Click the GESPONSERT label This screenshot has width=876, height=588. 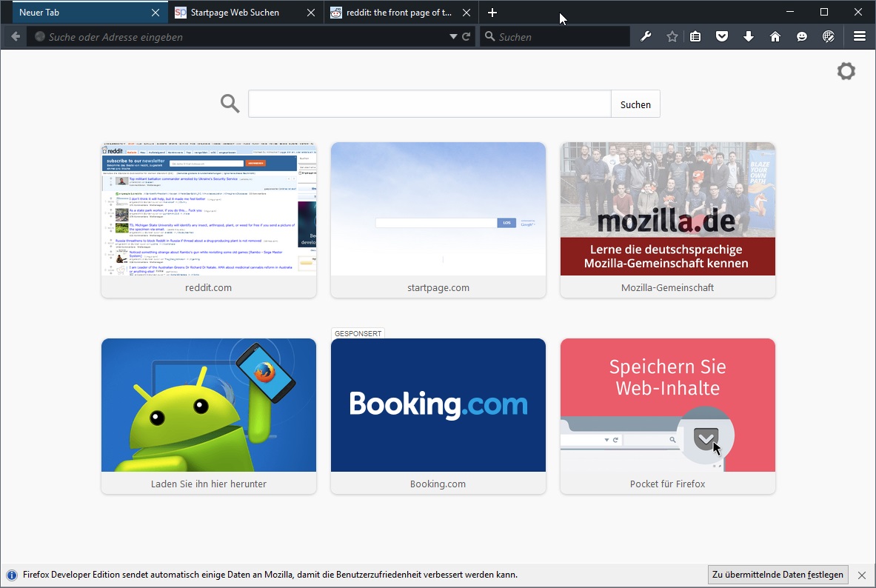click(358, 334)
